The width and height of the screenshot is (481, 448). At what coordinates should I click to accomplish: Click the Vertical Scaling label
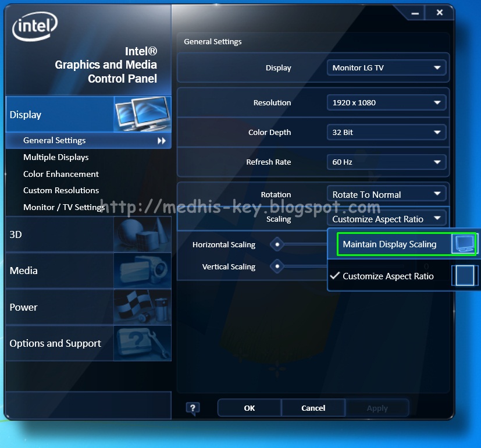click(x=229, y=266)
